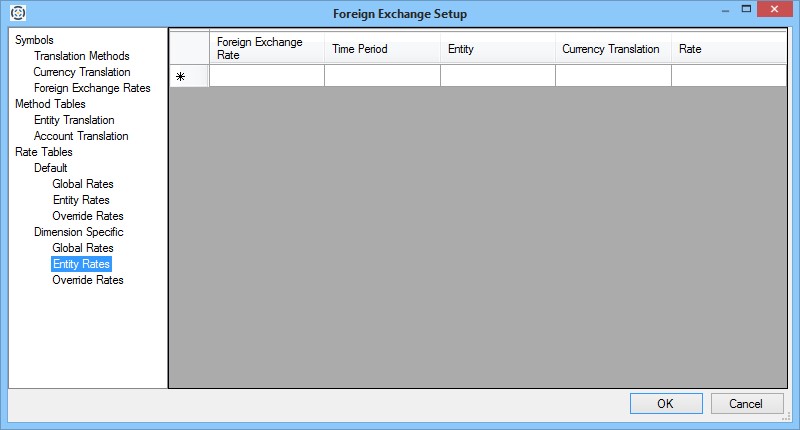The width and height of the screenshot is (800, 430).
Task: Select the Symbols tree node
Action: point(35,40)
